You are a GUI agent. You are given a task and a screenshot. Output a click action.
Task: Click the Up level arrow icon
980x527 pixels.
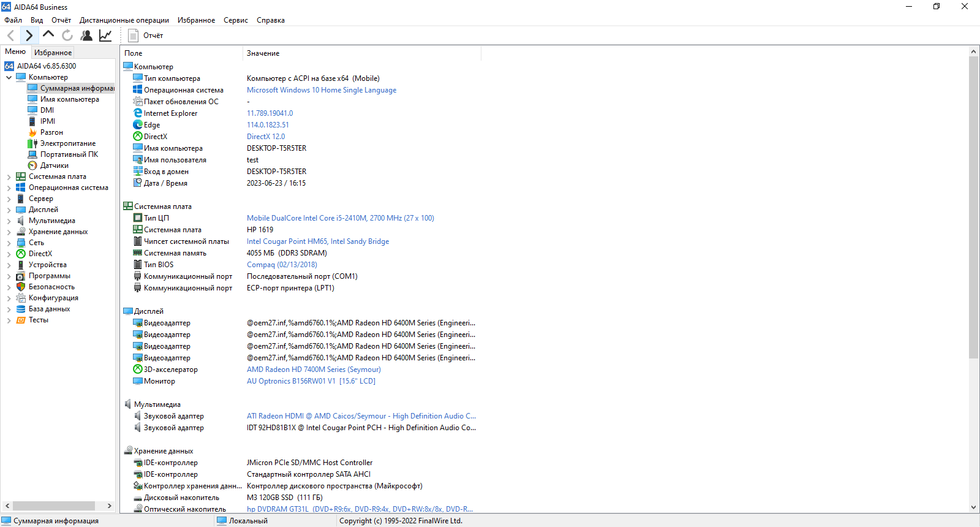[x=48, y=35]
